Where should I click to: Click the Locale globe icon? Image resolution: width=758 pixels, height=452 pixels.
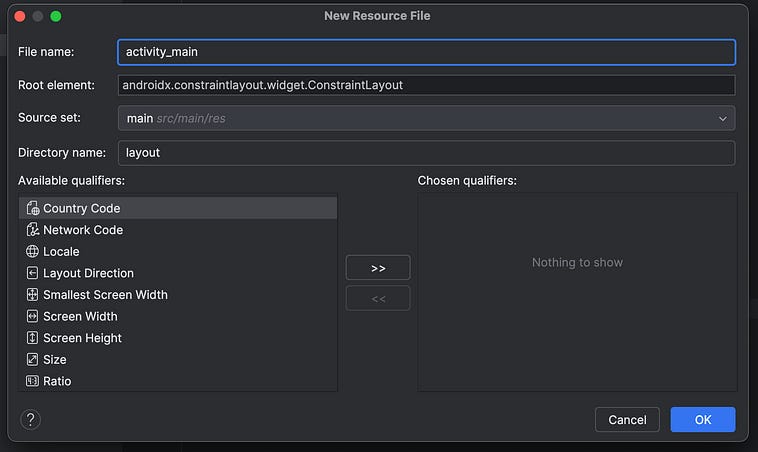click(32, 251)
